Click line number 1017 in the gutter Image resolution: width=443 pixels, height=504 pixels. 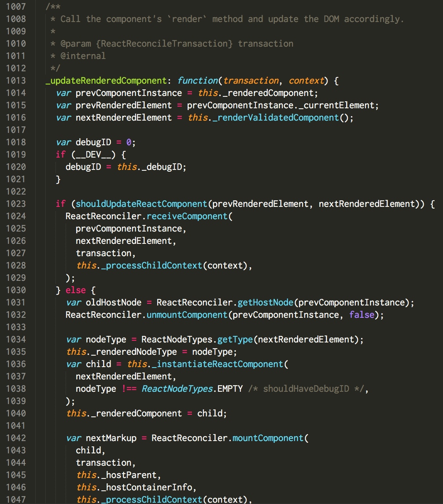coord(16,130)
